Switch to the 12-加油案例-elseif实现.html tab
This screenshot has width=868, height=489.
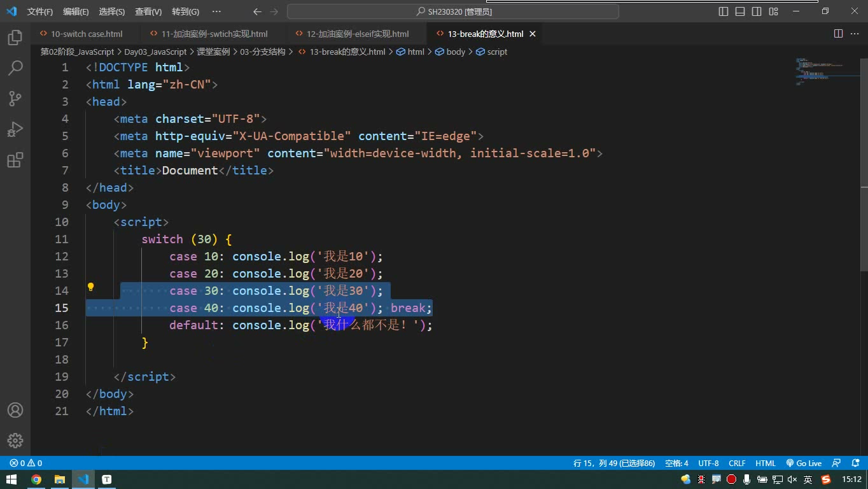[x=358, y=34]
